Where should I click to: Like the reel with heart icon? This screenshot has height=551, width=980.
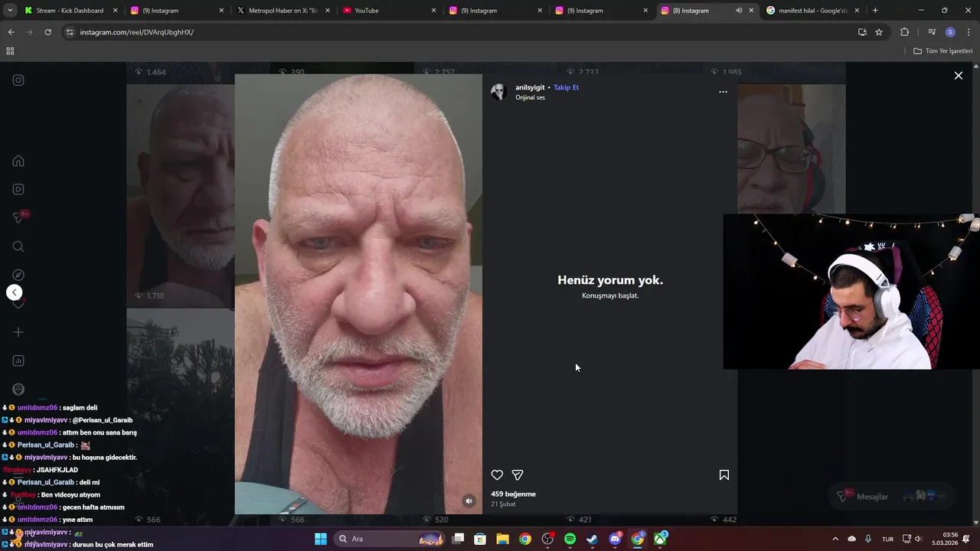tap(497, 475)
